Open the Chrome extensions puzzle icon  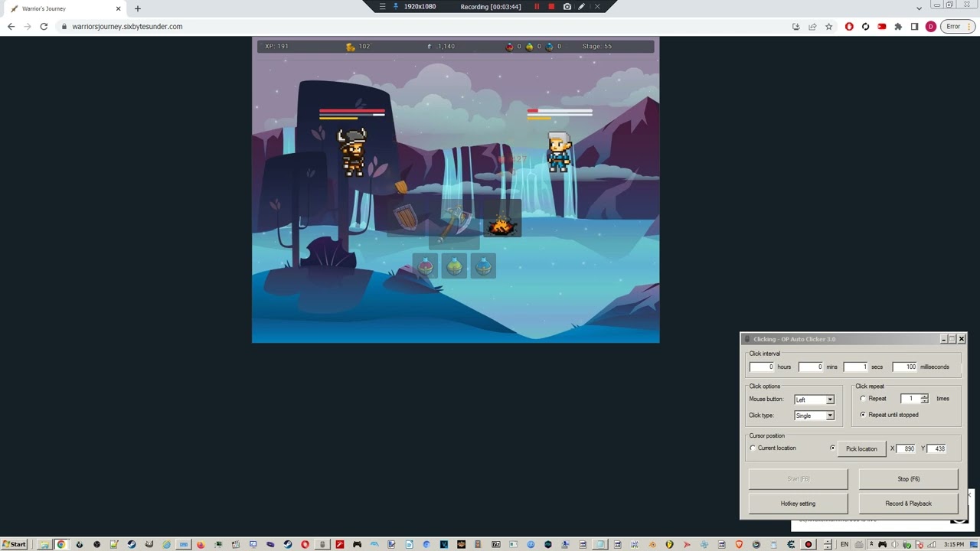point(898,27)
